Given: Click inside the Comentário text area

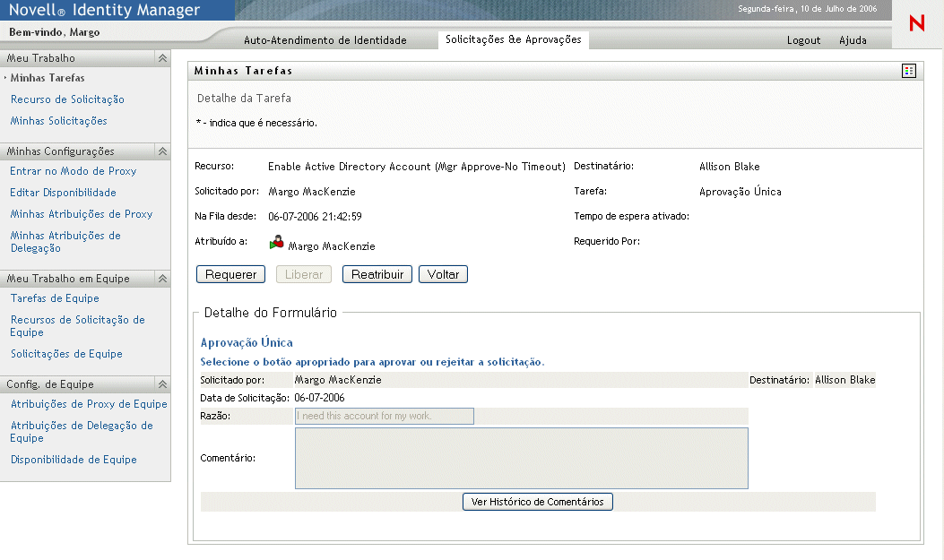Looking at the screenshot, I should pos(521,458).
